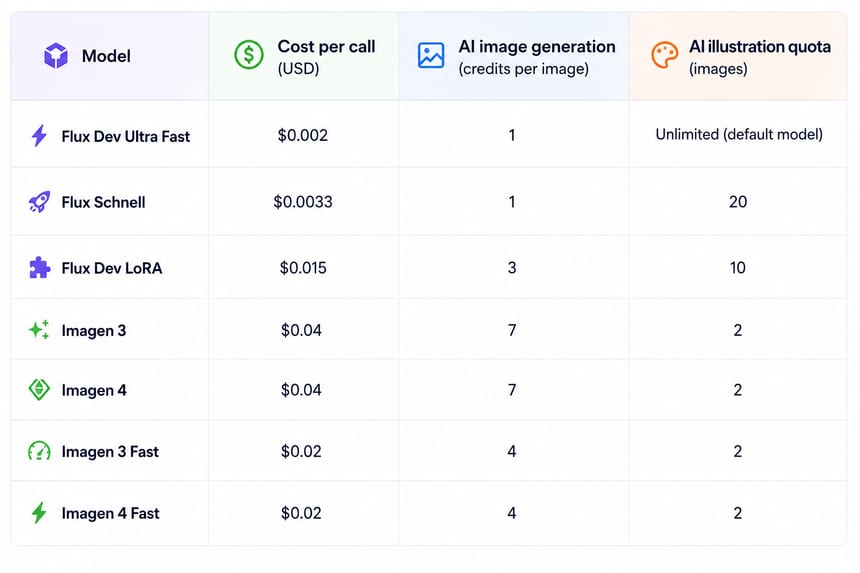Click the Flux Schnell model name

click(x=103, y=202)
